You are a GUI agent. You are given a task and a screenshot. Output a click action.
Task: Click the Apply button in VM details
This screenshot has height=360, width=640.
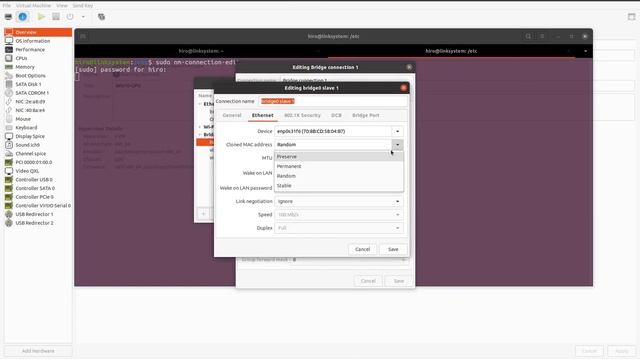pyautogui.click(x=621, y=351)
